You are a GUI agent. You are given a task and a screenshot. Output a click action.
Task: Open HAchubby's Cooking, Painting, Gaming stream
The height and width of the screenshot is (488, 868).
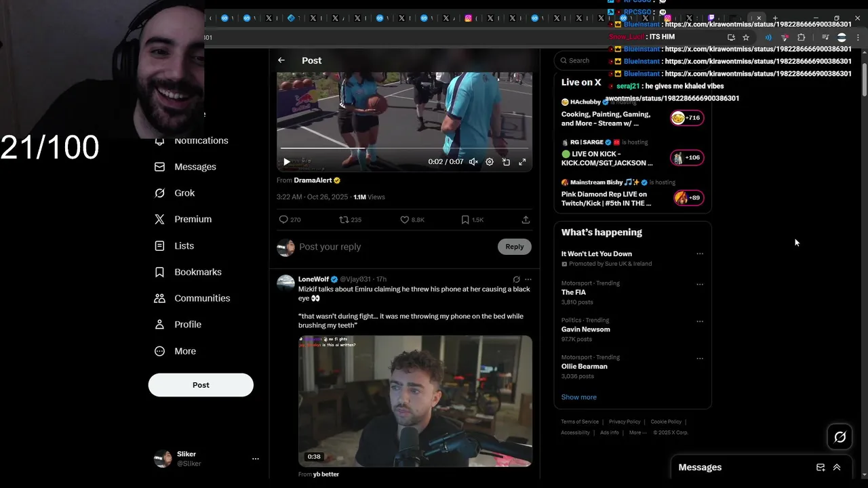click(606, 119)
